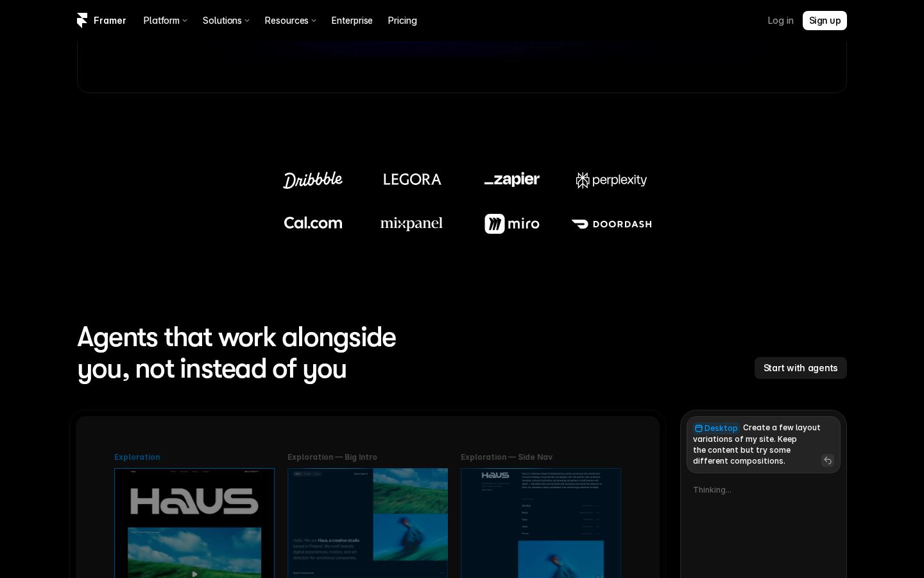This screenshot has height=578, width=924.
Task: Open the Big Intro layout thumbnail
Action: click(368, 523)
